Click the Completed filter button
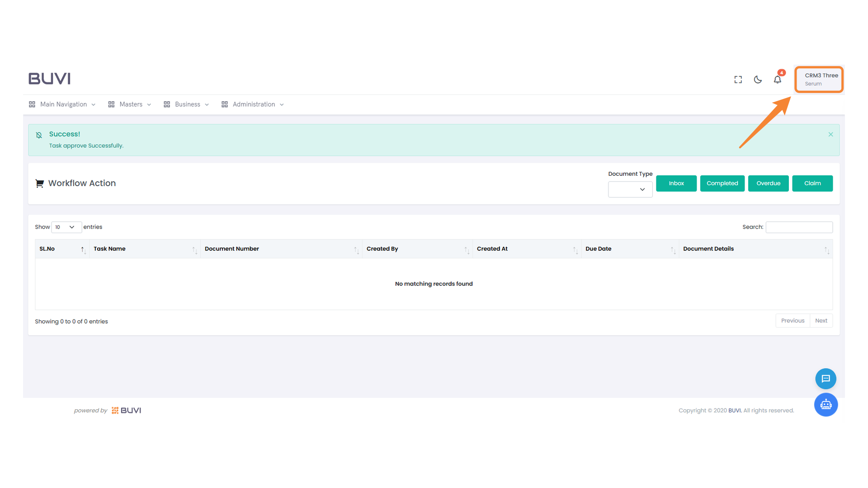 click(x=722, y=183)
